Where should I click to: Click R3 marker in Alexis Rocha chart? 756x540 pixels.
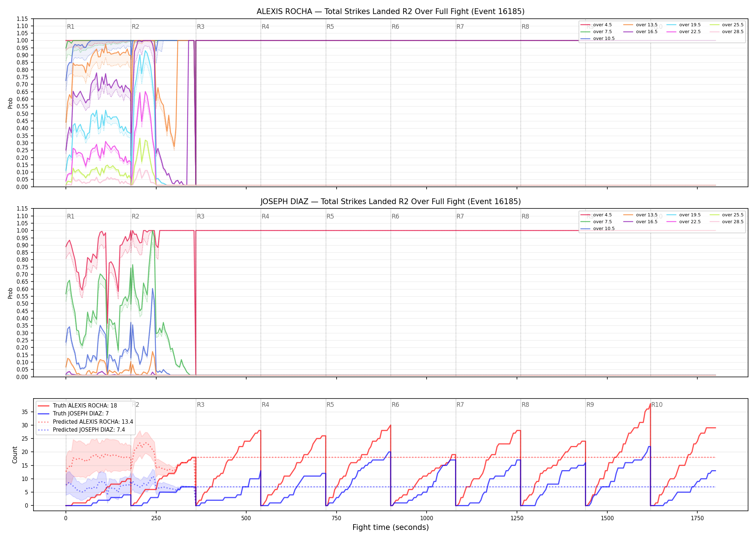(x=201, y=27)
